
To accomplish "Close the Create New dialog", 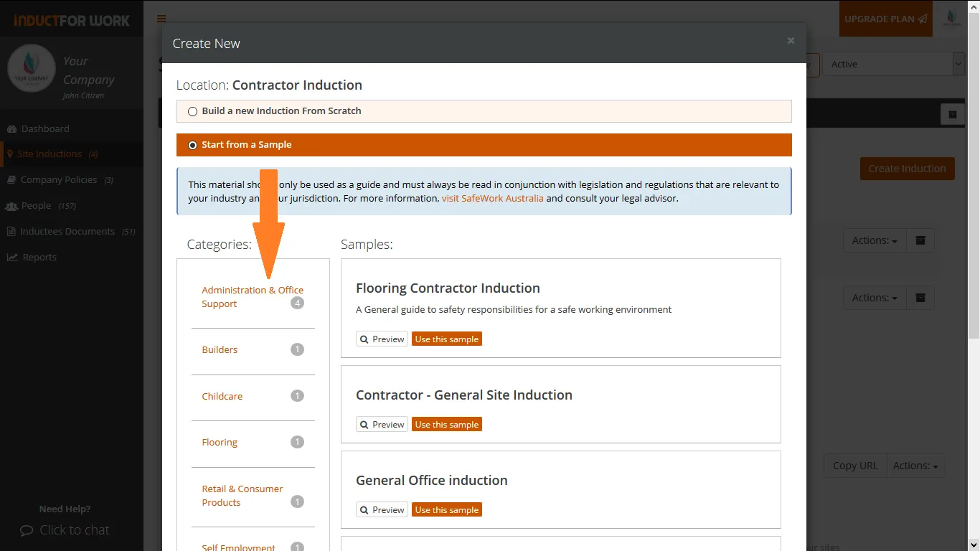I will [x=791, y=41].
